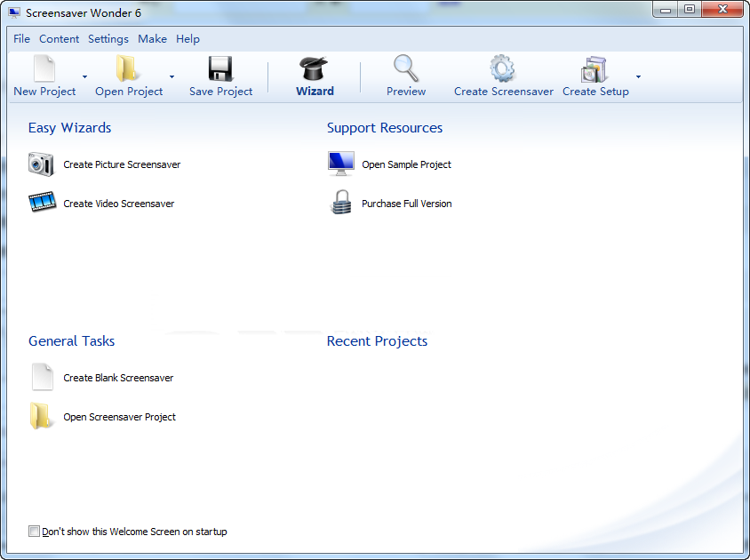The height and width of the screenshot is (560, 750).
Task: Click the Support Resources heading
Action: point(385,128)
